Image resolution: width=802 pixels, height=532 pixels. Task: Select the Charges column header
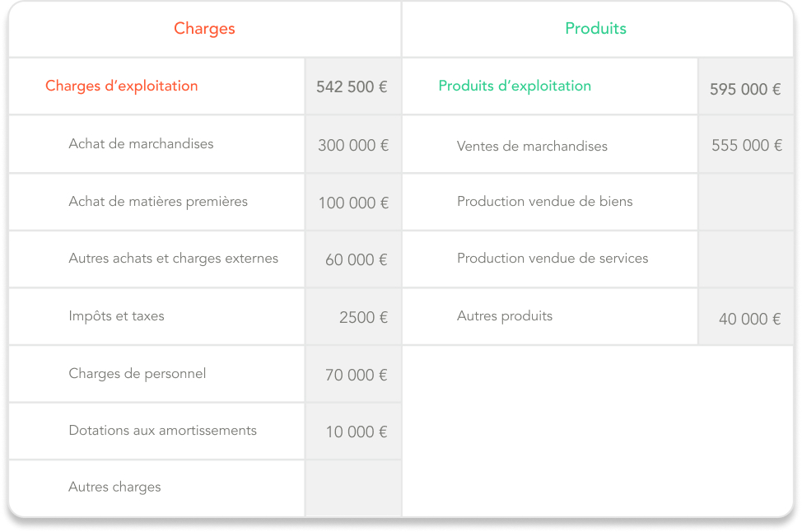(204, 29)
